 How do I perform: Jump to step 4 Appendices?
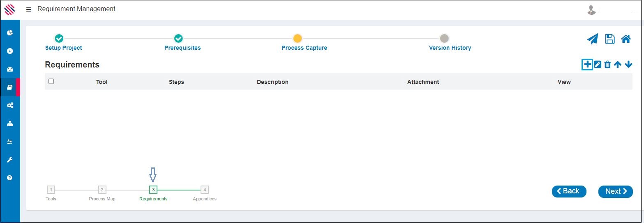pos(205,190)
